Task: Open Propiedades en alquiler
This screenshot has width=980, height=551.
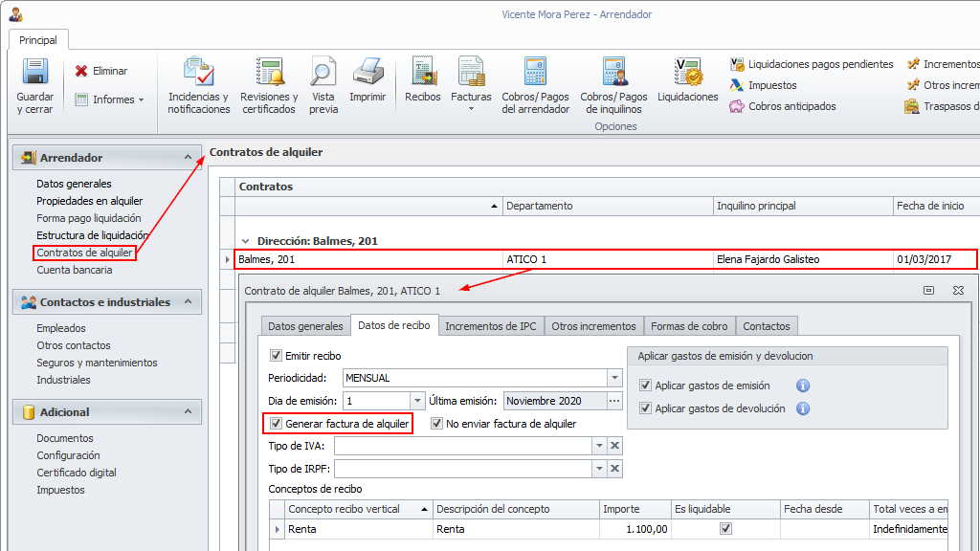Action: (x=89, y=201)
